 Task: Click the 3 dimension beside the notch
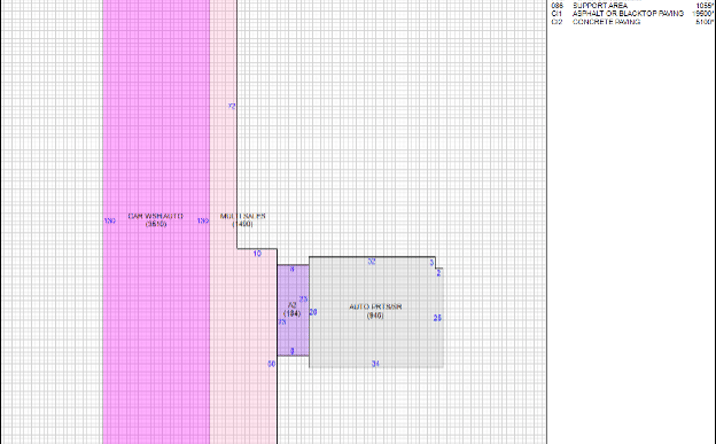[432, 263]
